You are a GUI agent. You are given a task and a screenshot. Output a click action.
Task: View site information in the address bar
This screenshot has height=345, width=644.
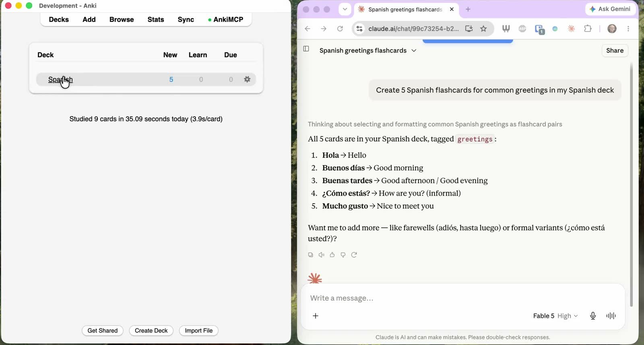click(x=360, y=29)
